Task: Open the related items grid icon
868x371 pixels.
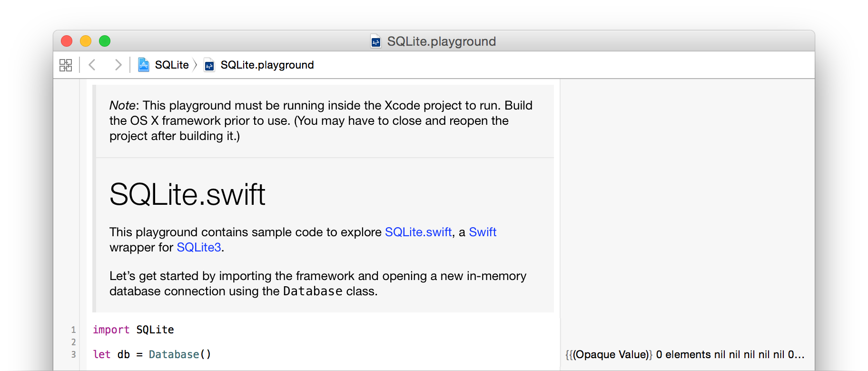Action: pyautogui.click(x=66, y=64)
